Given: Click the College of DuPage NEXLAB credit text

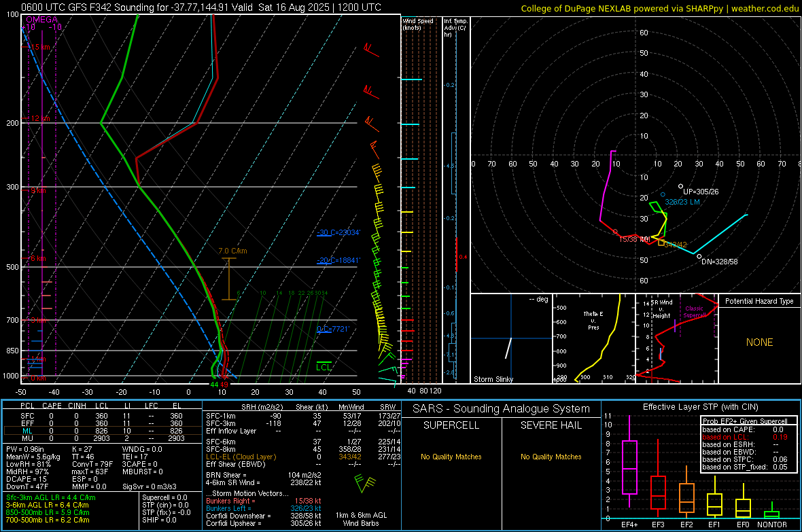Looking at the screenshot, I should coord(659,8).
